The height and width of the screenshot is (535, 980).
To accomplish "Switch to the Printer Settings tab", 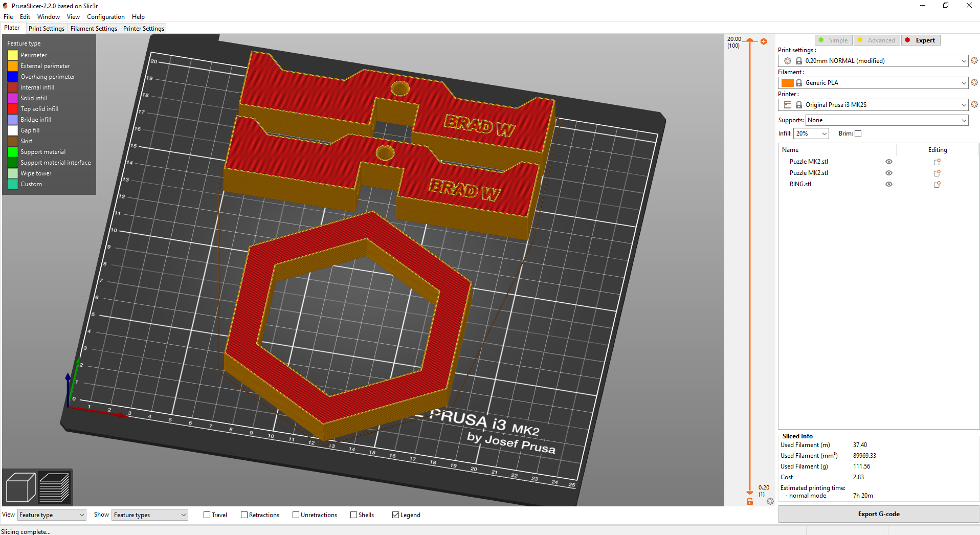I will click(144, 29).
